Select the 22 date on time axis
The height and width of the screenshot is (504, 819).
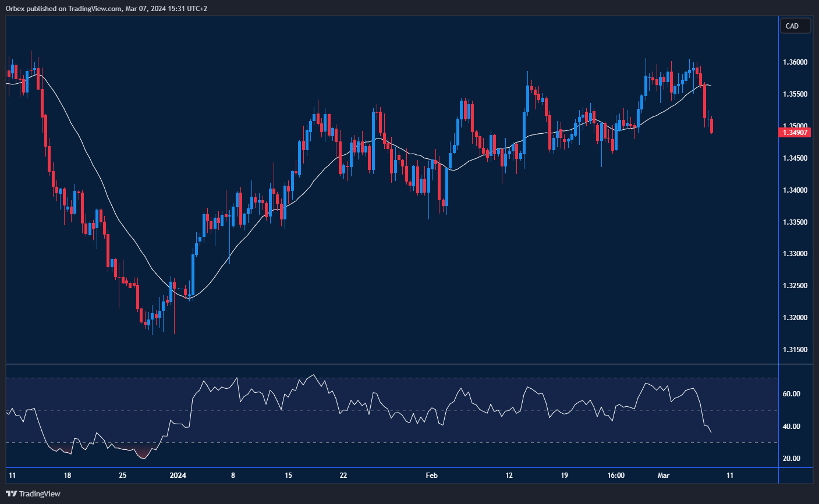[343, 475]
